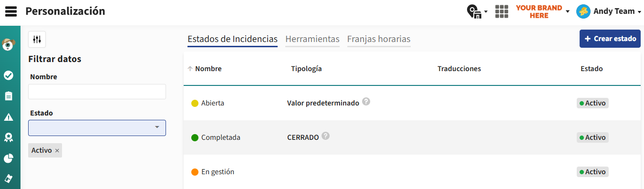Toggle the filter sliders panel icon
Image resolution: width=644 pixels, height=189 pixels.
point(37,39)
